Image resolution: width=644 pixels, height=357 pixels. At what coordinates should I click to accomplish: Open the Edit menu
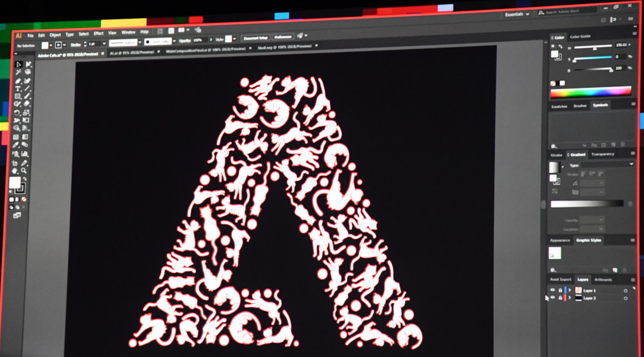point(41,35)
